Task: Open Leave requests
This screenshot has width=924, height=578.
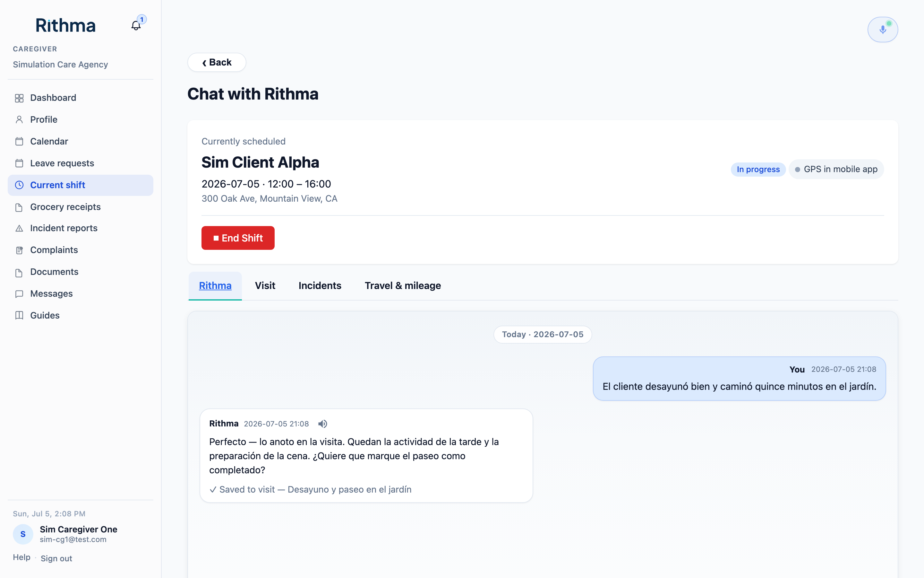Action: [x=80, y=163]
